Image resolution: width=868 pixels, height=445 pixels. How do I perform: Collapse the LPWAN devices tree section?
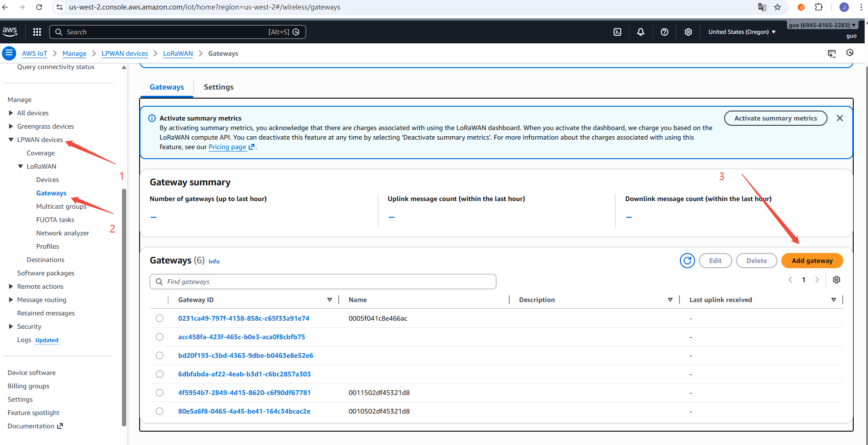(11, 140)
